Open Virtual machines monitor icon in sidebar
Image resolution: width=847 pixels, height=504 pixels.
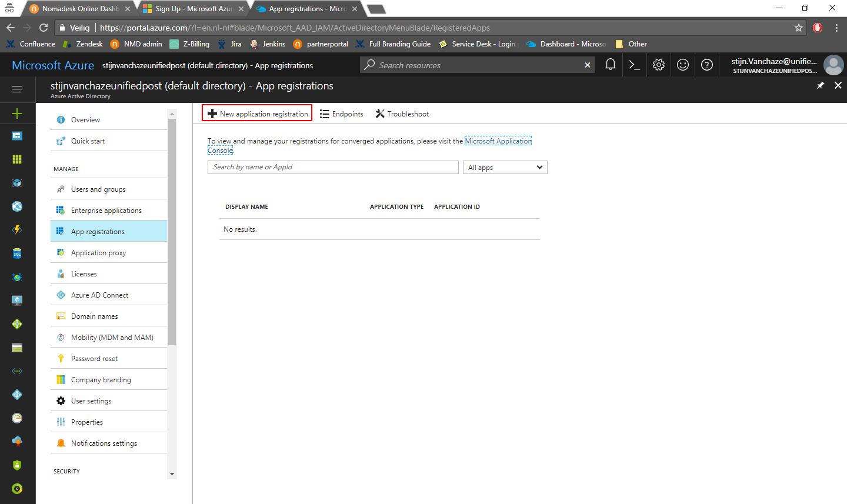tap(17, 301)
